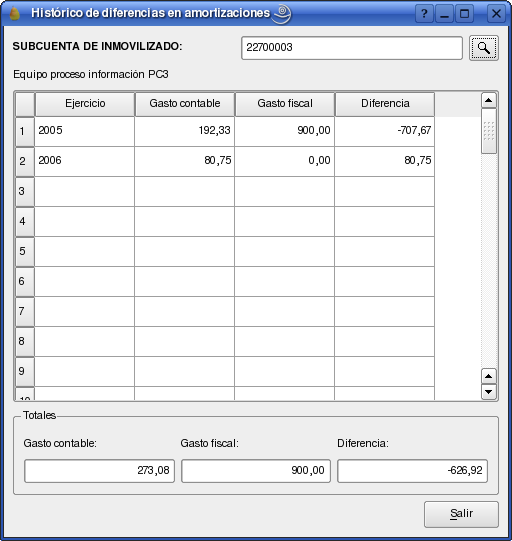Select row header 1

click(25, 131)
